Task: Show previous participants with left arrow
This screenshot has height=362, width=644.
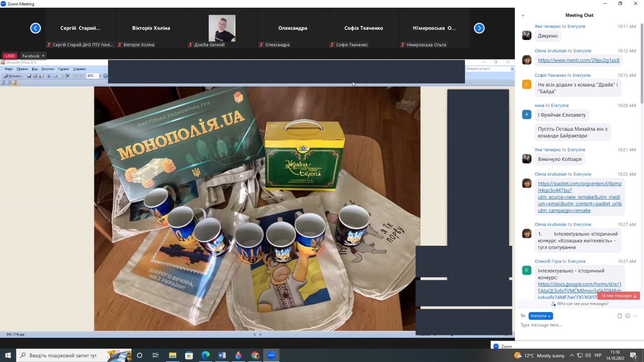Action: tap(35, 28)
